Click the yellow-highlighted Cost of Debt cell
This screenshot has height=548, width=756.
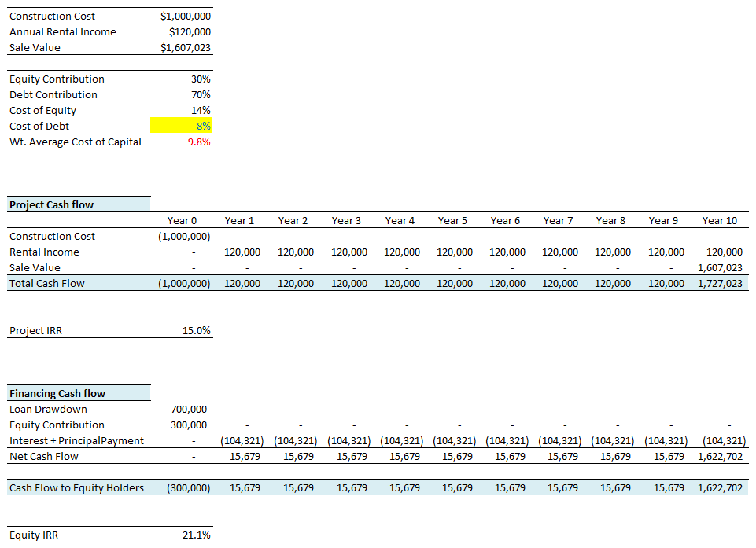181,126
